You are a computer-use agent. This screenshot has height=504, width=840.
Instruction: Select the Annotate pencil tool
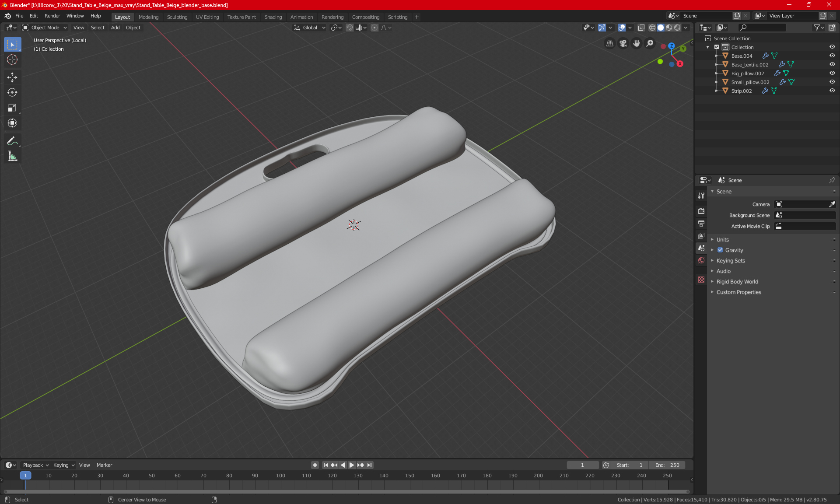tap(12, 141)
